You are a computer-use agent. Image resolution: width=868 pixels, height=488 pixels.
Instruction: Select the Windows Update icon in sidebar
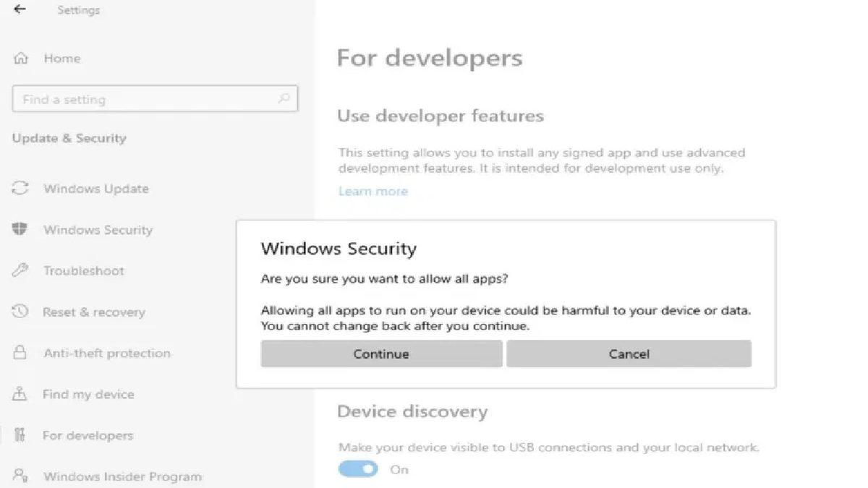point(19,189)
